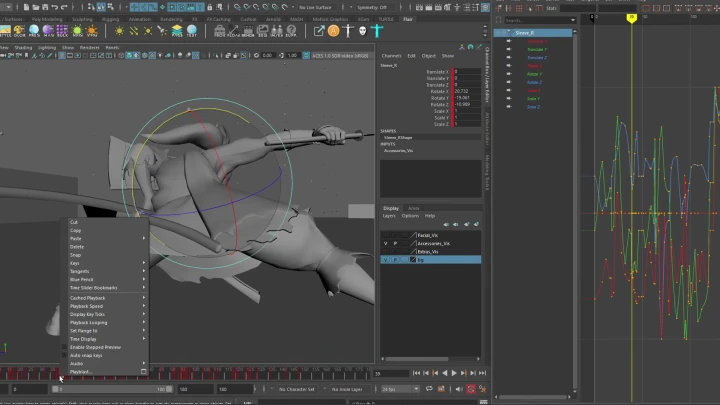Select the Sleeve_R node in Graph Editor outliner

point(534,33)
